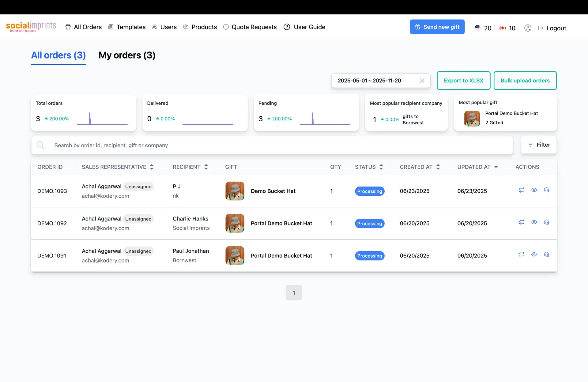Open Quota Requests page
The height and width of the screenshot is (382, 588).
tap(250, 27)
